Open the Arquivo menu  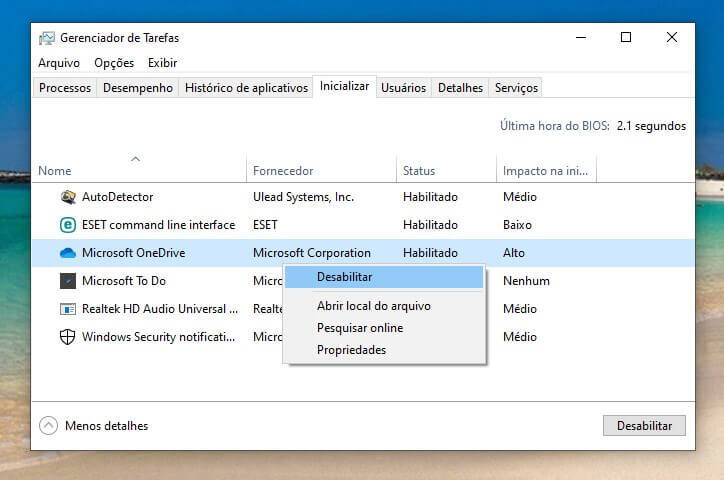(59, 63)
